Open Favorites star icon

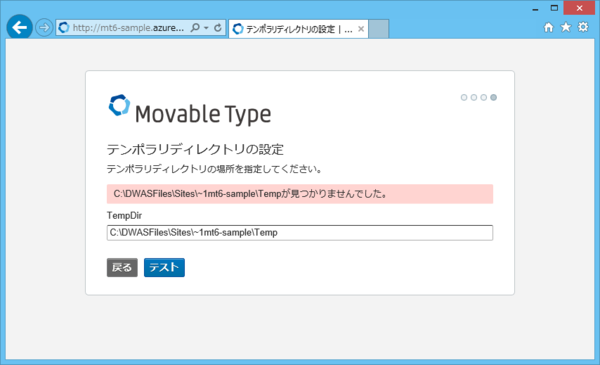click(566, 27)
